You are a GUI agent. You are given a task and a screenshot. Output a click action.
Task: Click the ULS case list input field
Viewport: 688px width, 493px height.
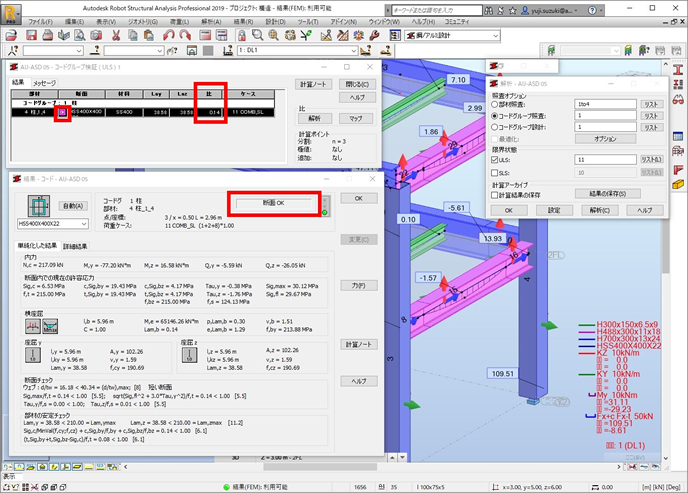pyautogui.click(x=605, y=160)
